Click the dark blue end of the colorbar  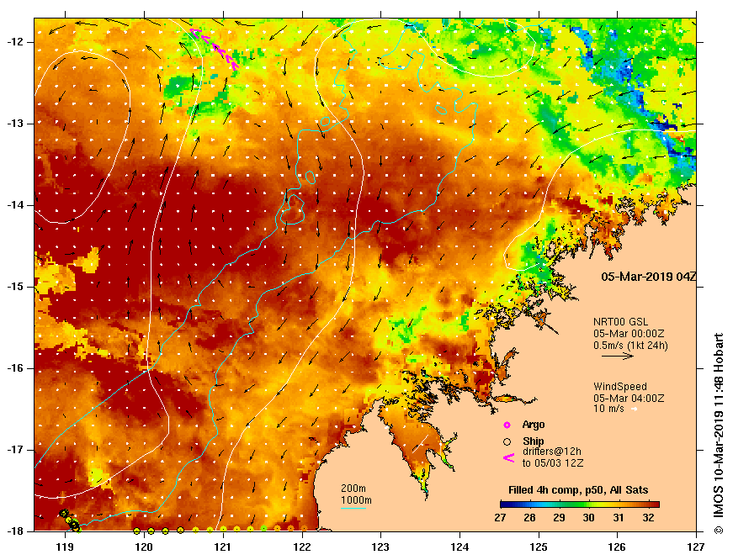point(504,505)
